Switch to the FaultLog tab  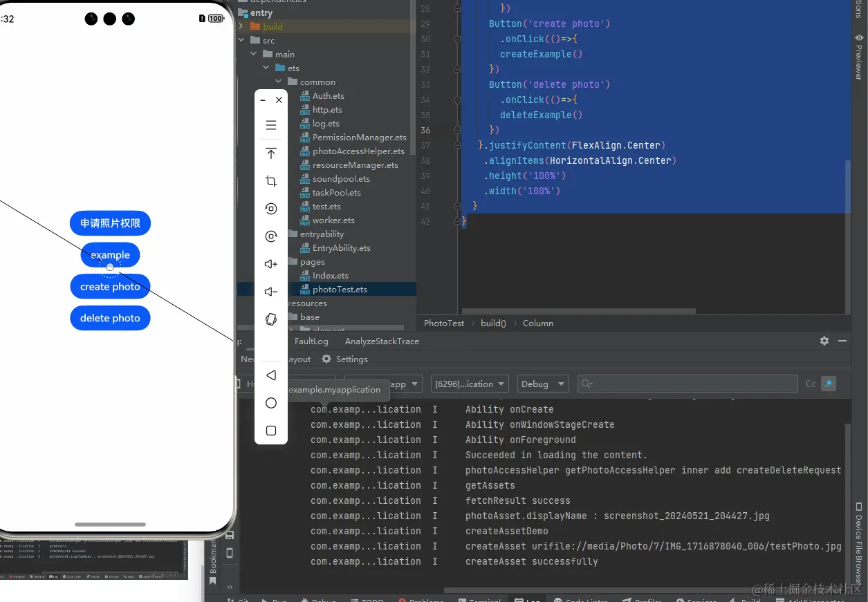(311, 341)
